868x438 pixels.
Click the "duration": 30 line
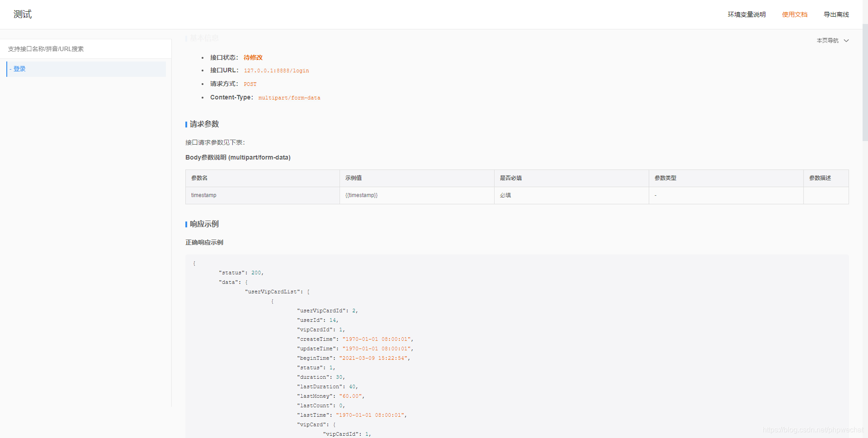(321, 377)
